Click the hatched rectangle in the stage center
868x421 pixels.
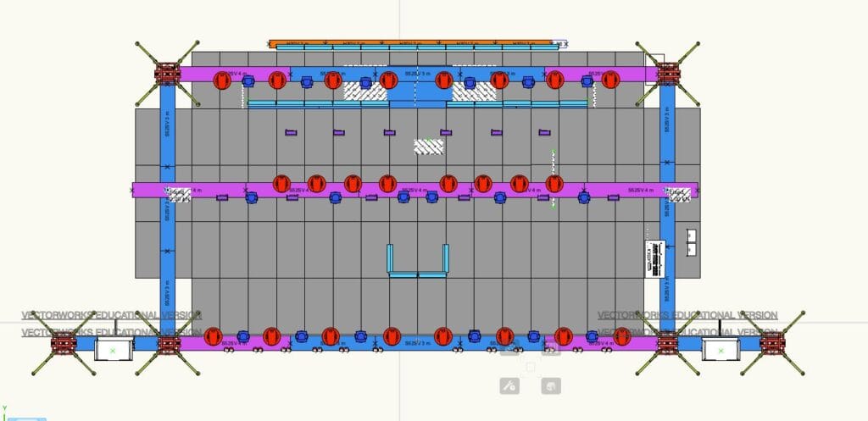[428, 147]
